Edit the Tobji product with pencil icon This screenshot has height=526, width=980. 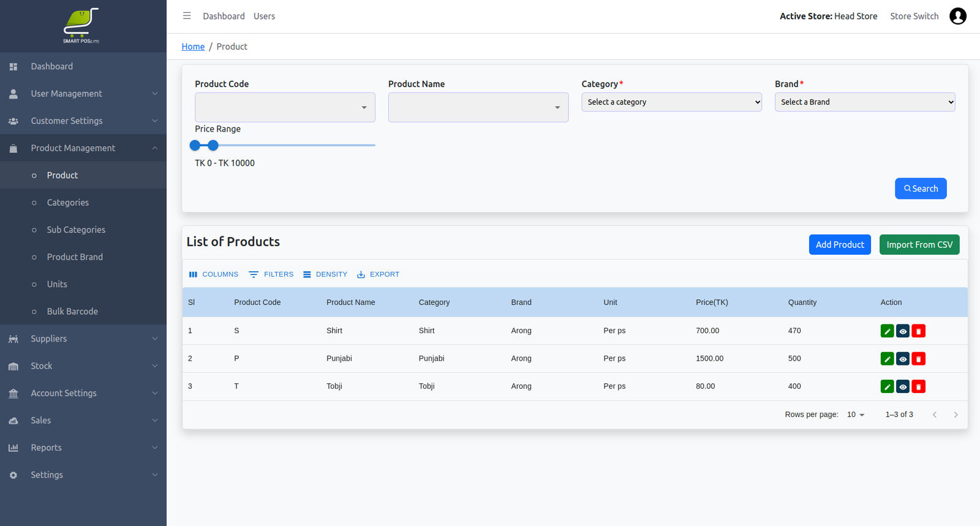click(x=887, y=386)
